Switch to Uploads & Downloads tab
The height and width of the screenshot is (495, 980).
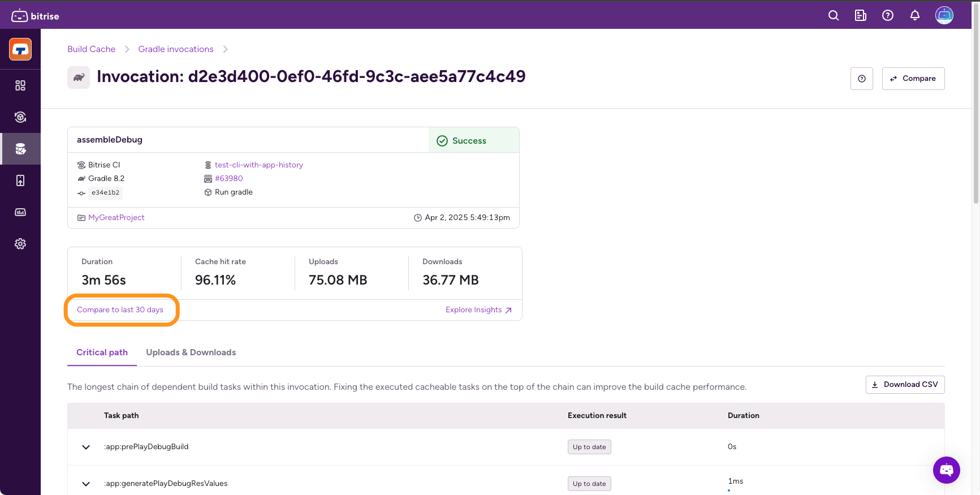pyautogui.click(x=191, y=352)
